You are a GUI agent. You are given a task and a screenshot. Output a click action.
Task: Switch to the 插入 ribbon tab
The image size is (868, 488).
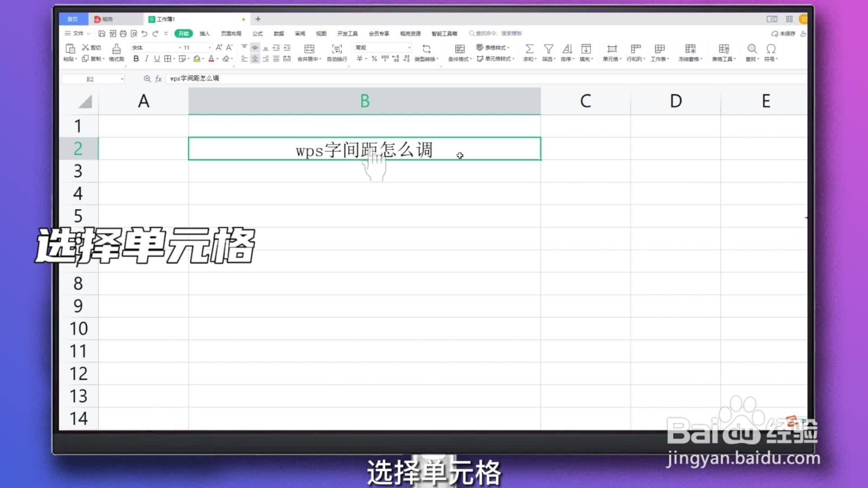(x=205, y=33)
